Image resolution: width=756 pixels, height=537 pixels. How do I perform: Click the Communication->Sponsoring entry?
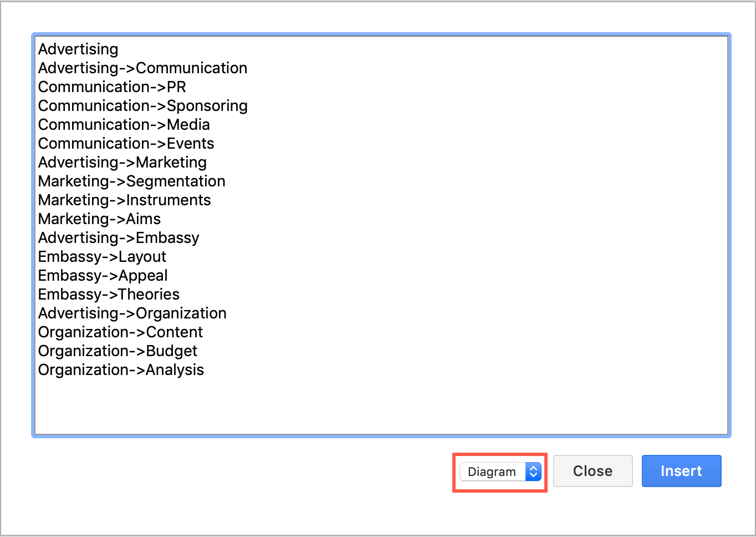point(142,106)
